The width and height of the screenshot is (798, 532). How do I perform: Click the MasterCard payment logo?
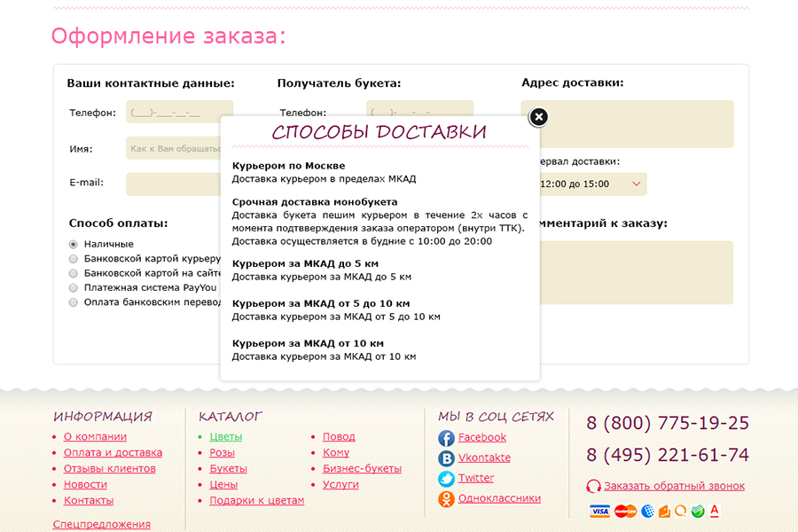point(625,512)
